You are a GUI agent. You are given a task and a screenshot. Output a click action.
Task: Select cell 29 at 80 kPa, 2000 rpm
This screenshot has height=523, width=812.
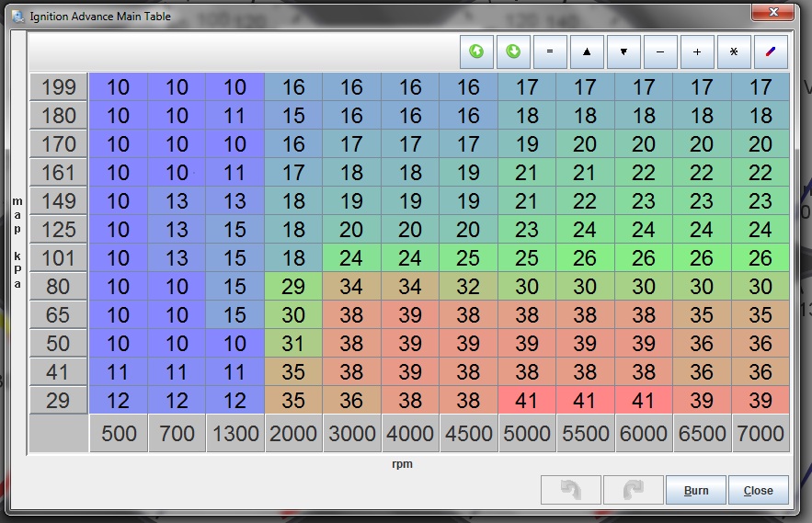point(293,287)
